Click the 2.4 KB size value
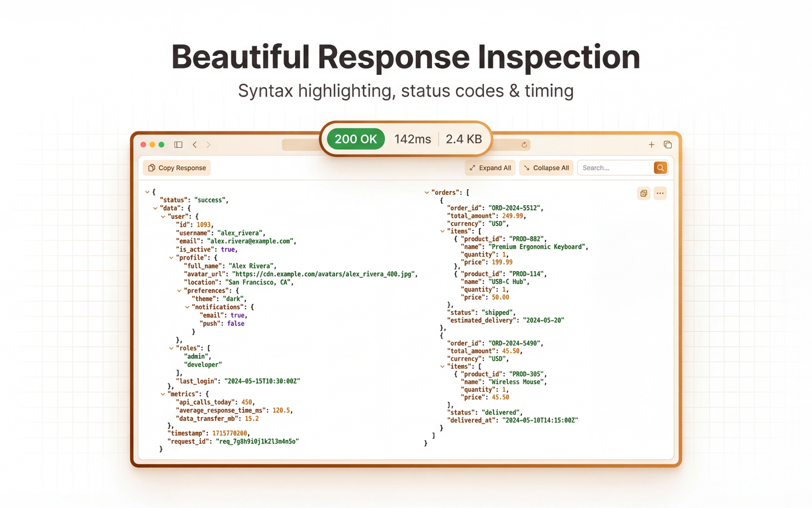 (x=464, y=139)
